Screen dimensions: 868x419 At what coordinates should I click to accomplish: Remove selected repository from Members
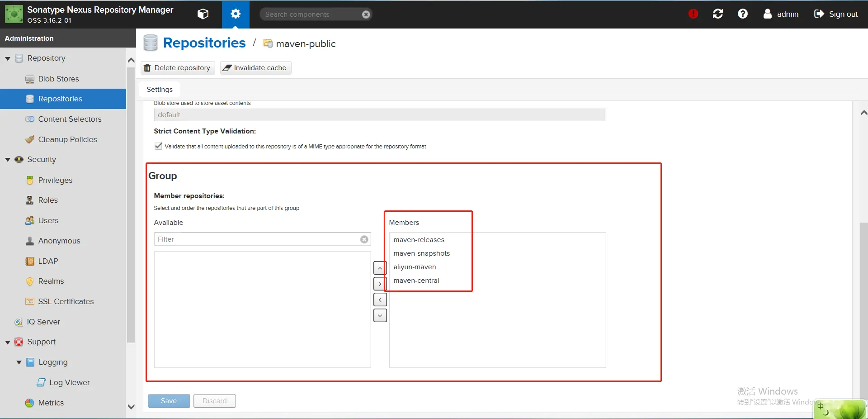click(x=380, y=300)
